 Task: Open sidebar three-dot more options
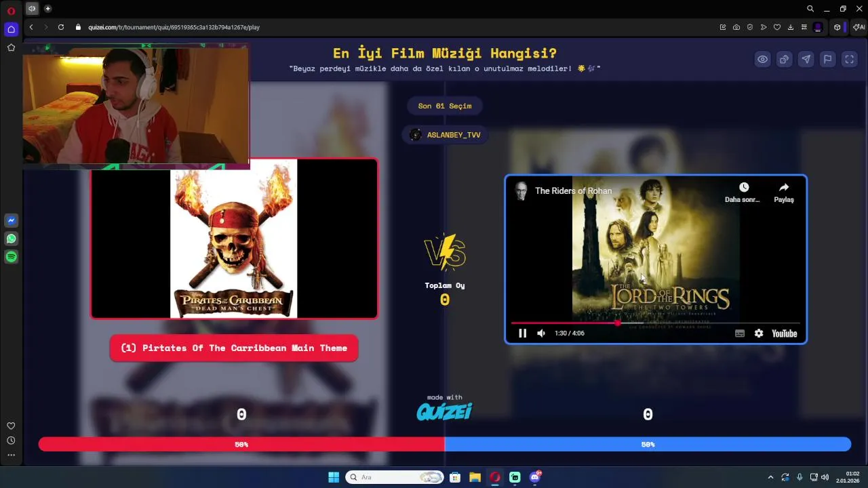11,455
